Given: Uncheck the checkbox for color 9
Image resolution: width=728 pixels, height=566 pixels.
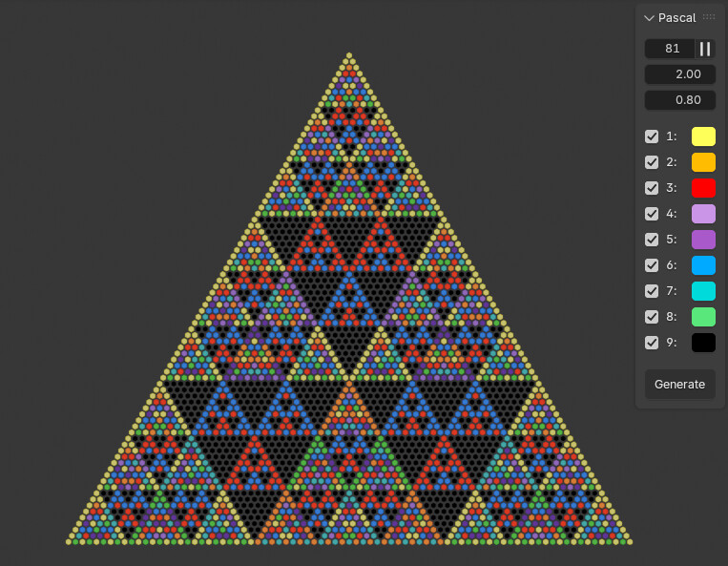Looking at the screenshot, I should [x=652, y=343].
